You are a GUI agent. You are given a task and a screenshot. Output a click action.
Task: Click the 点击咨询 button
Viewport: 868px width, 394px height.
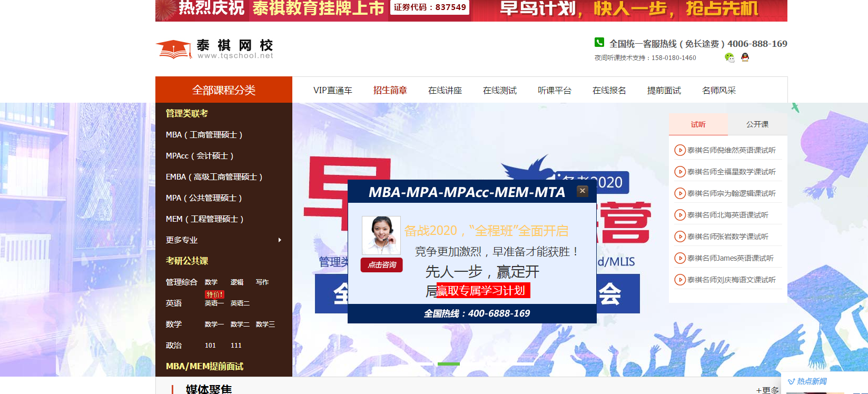tap(382, 265)
